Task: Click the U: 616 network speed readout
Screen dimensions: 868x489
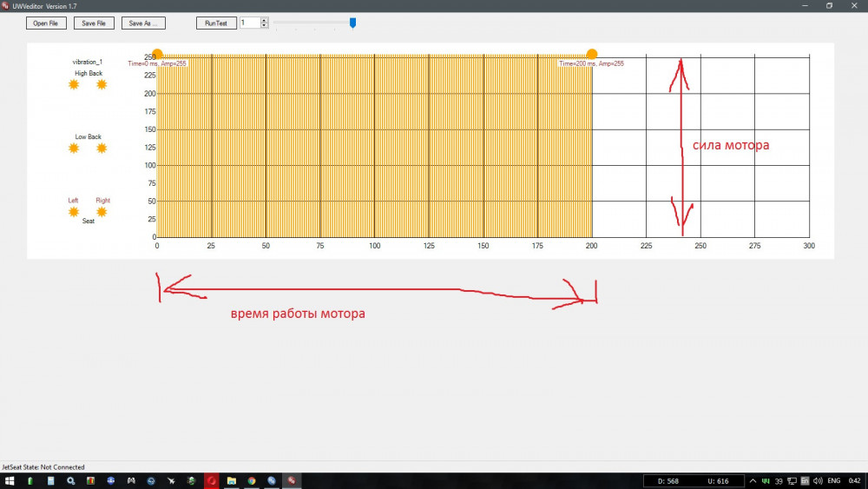Action: click(718, 481)
